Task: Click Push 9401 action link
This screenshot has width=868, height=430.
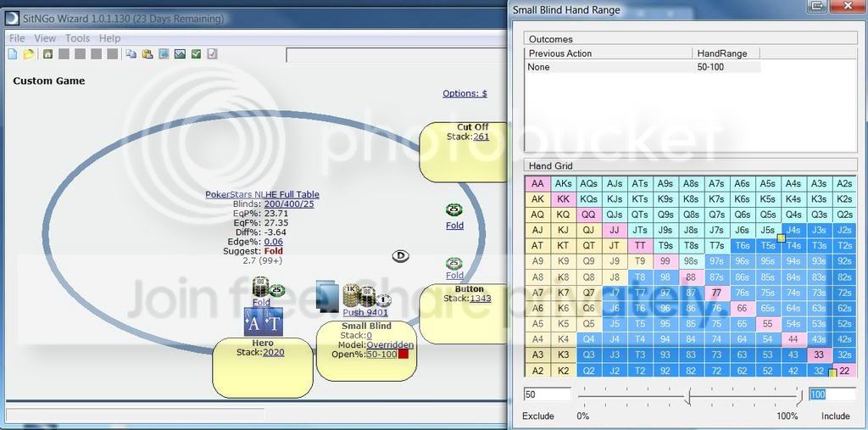Action: point(365,312)
